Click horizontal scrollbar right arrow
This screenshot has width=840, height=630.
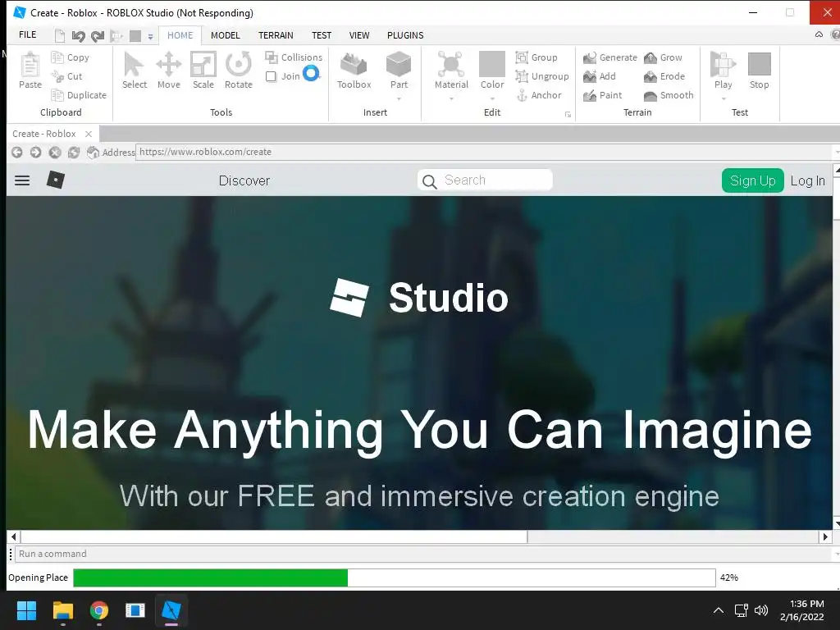pyautogui.click(x=825, y=536)
